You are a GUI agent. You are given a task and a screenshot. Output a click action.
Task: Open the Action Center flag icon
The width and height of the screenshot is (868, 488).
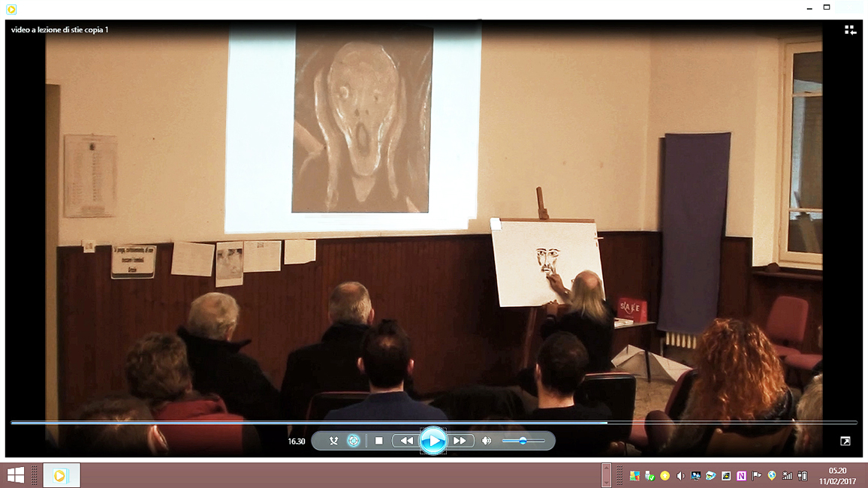pos(757,476)
